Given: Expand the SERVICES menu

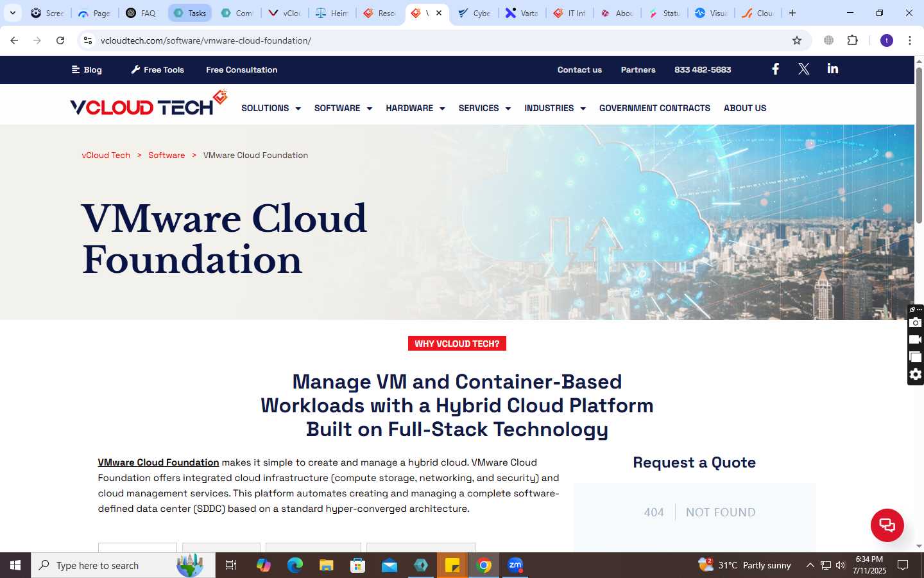Looking at the screenshot, I should point(484,108).
